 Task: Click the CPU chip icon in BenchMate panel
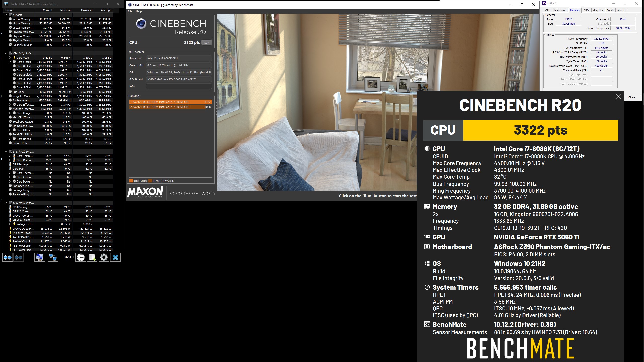click(427, 148)
